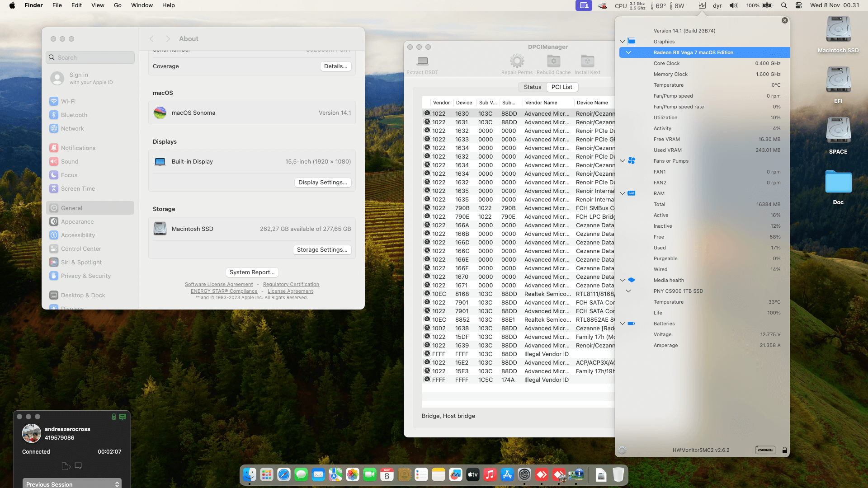Open Siri & Spotlight settings pane
This screenshot has height=488, width=868.
[x=90, y=263]
